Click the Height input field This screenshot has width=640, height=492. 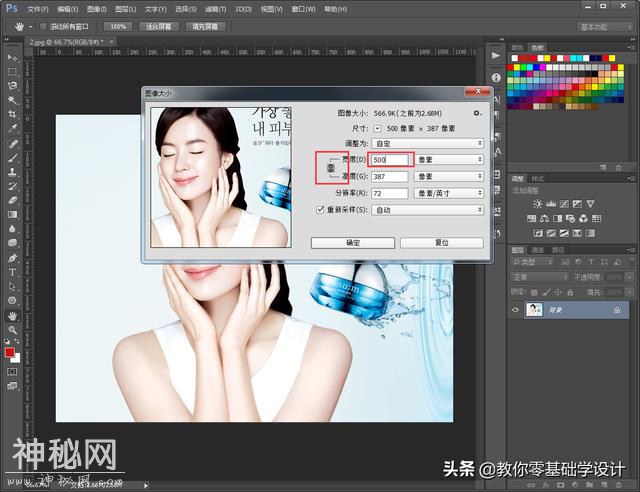390,176
